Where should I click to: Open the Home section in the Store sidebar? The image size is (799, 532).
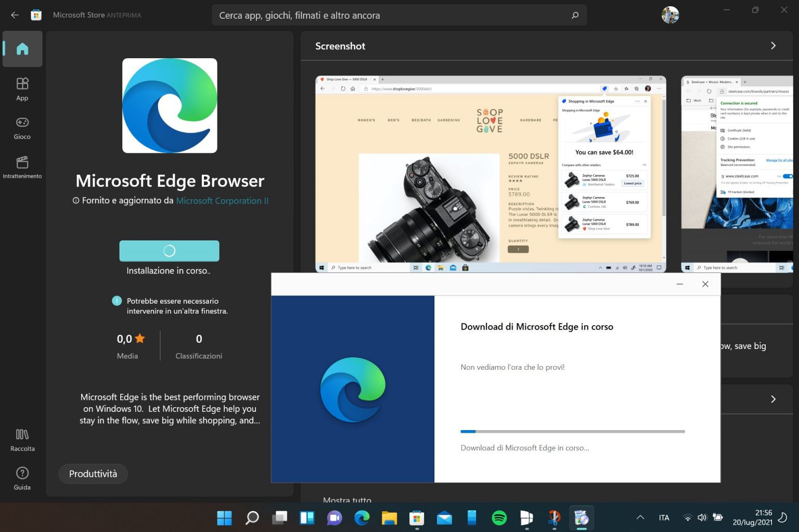coord(22,48)
